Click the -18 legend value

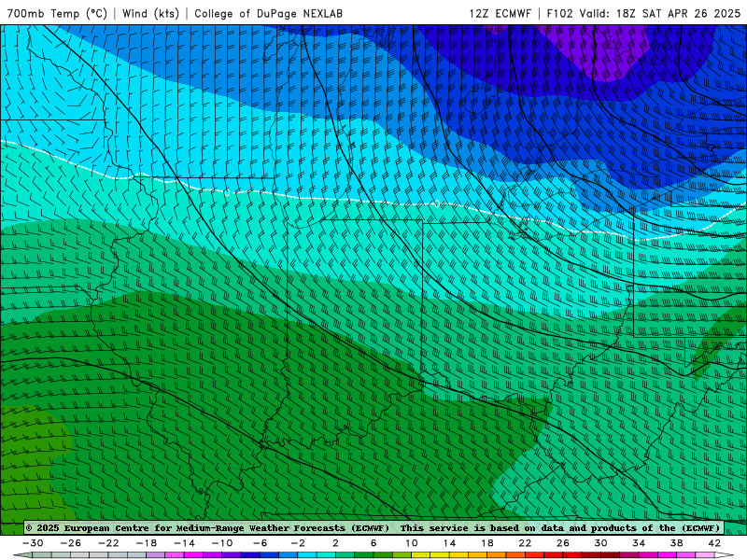[147, 543]
